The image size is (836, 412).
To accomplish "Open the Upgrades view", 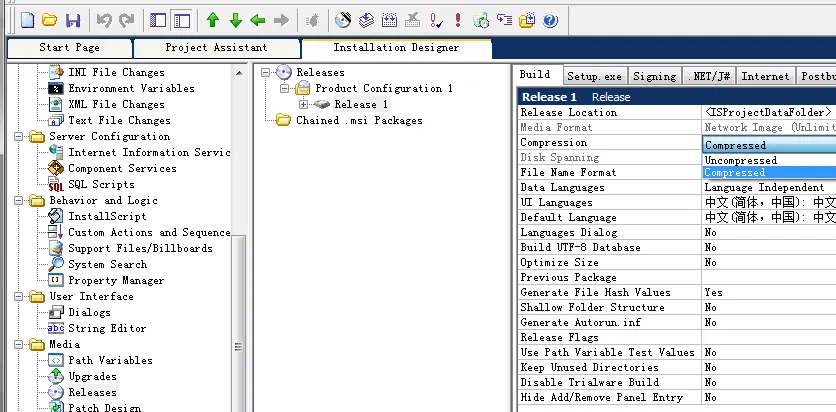I will click(x=92, y=376).
